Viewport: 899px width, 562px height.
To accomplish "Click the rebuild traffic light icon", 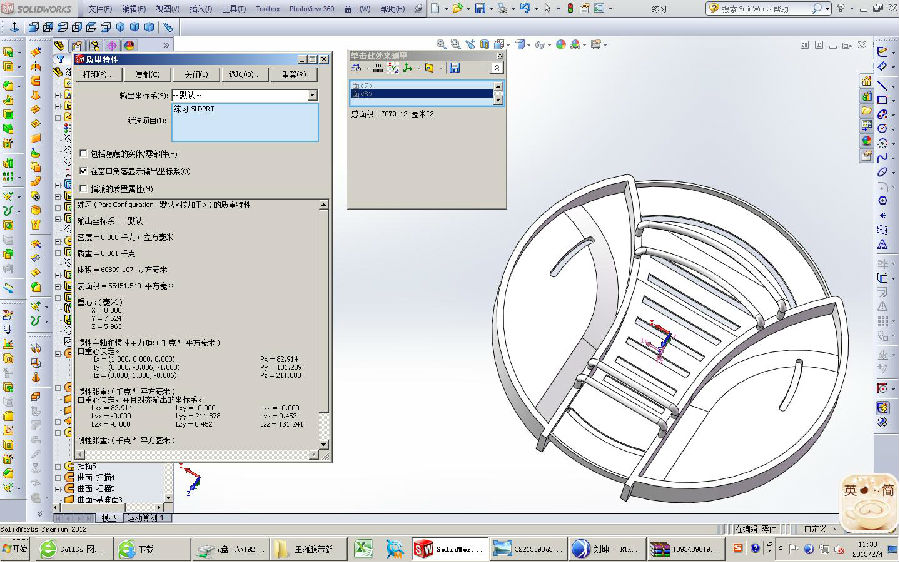I will [x=570, y=8].
